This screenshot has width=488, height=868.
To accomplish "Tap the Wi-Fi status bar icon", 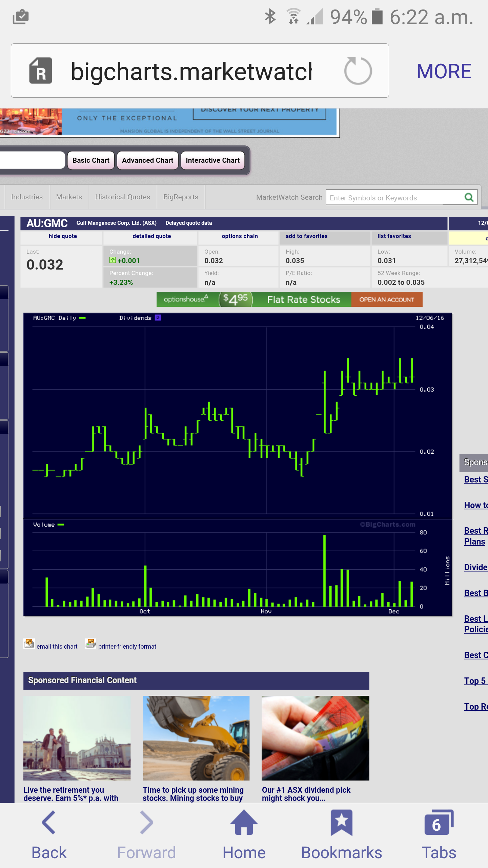I will (x=293, y=17).
